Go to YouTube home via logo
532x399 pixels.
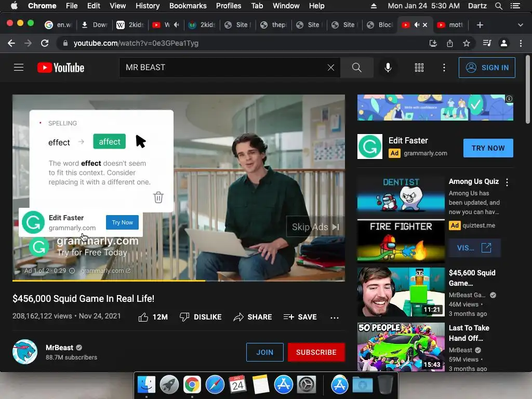[61, 68]
